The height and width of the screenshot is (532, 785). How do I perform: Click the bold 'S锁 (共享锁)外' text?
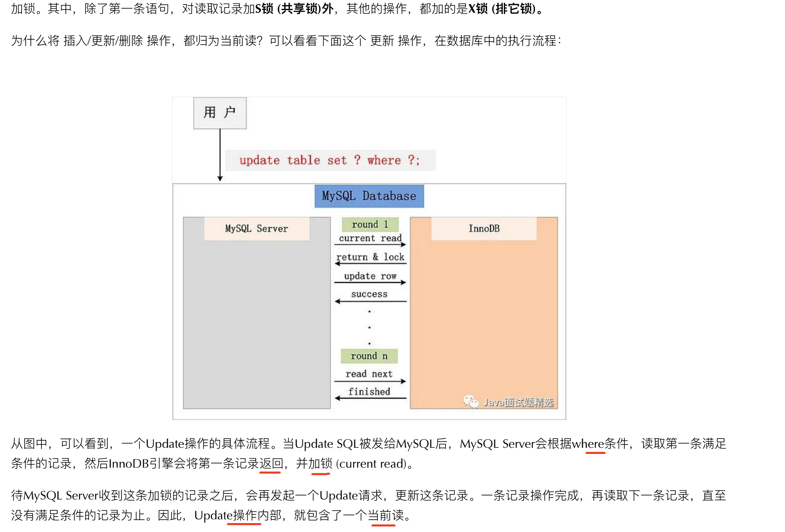(295, 9)
